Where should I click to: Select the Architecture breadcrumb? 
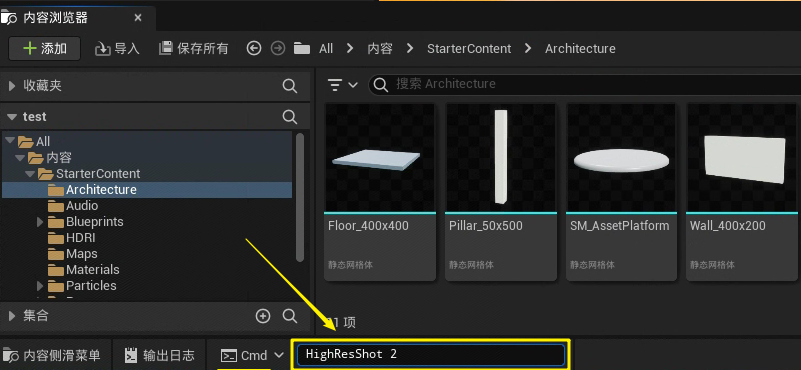pos(580,49)
